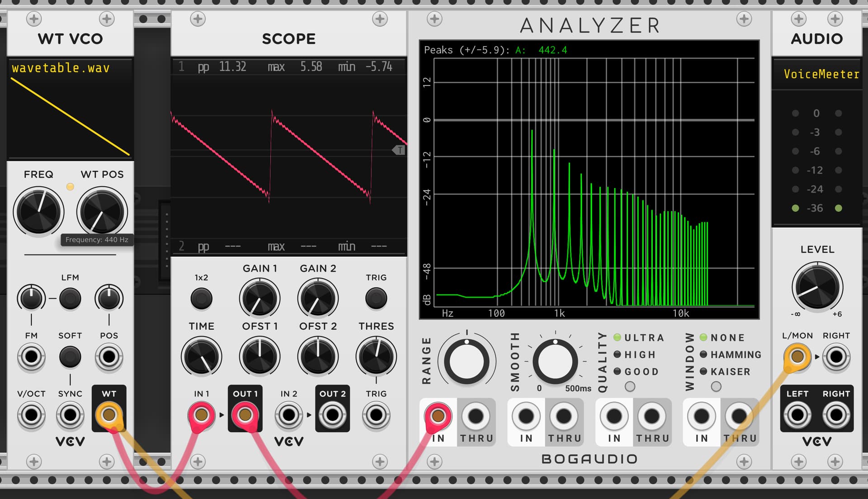Viewport: 868px width, 499px height.
Task: Click the WT POS knob
Action: (x=102, y=212)
